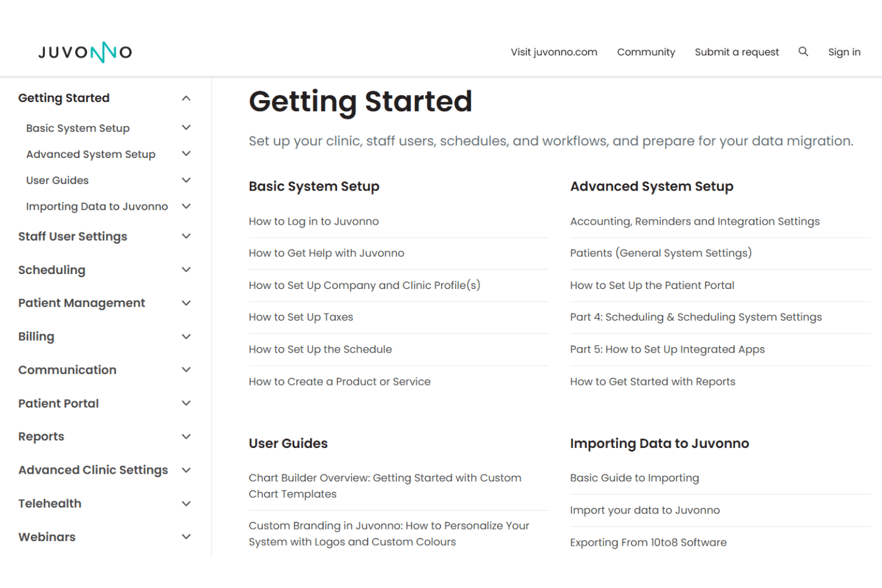882x588 pixels.
Task: Select Patient Management in sidebar
Action: click(82, 303)
